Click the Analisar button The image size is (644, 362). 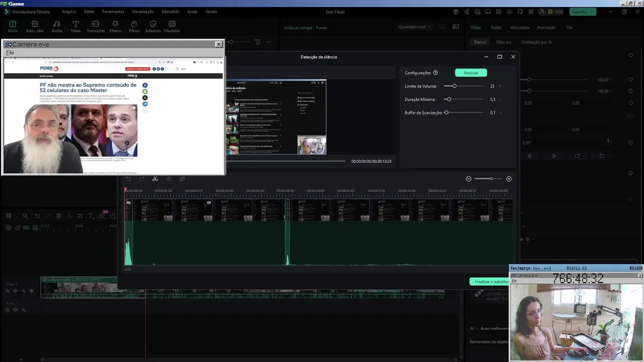(471, 73)
